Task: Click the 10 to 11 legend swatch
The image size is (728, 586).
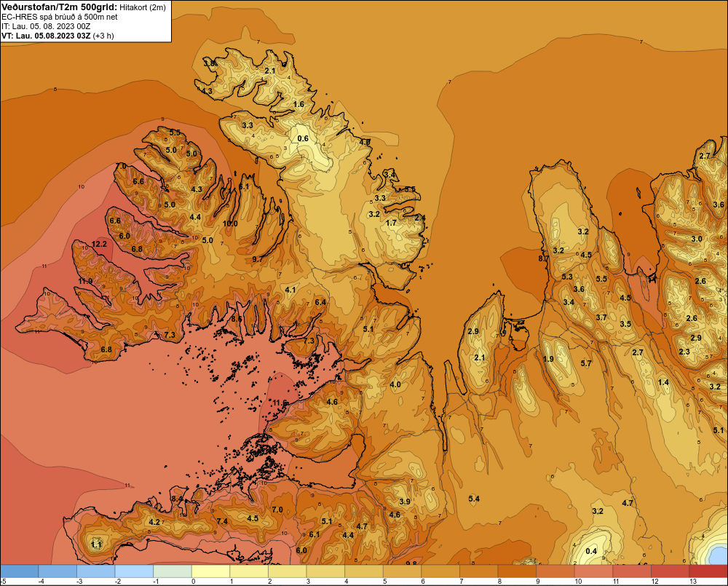Action: click(x=593, y=571)
